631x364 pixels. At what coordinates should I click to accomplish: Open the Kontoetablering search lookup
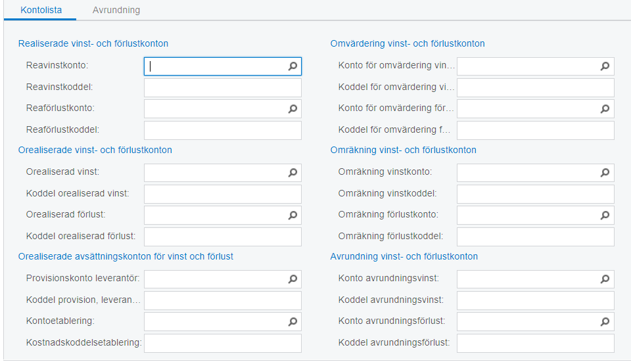293,322
